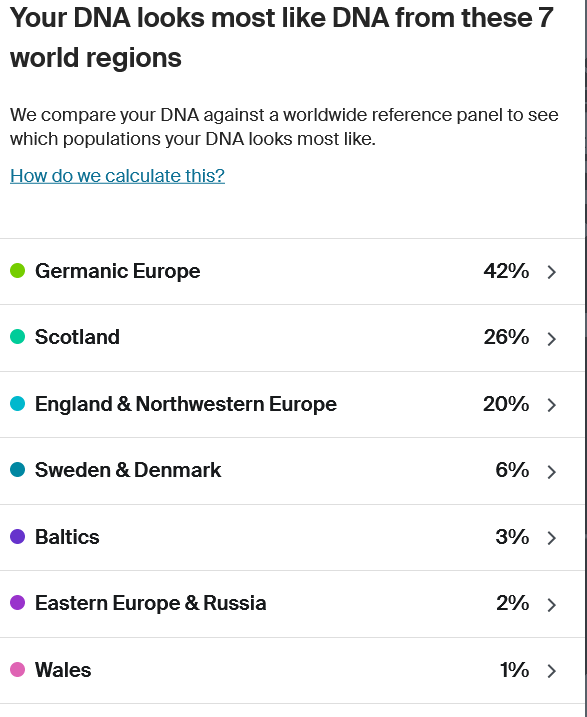Click the purple Eastern Europe & Russia dot
Screen dimensions: 587x717
[x=17, y=603]
